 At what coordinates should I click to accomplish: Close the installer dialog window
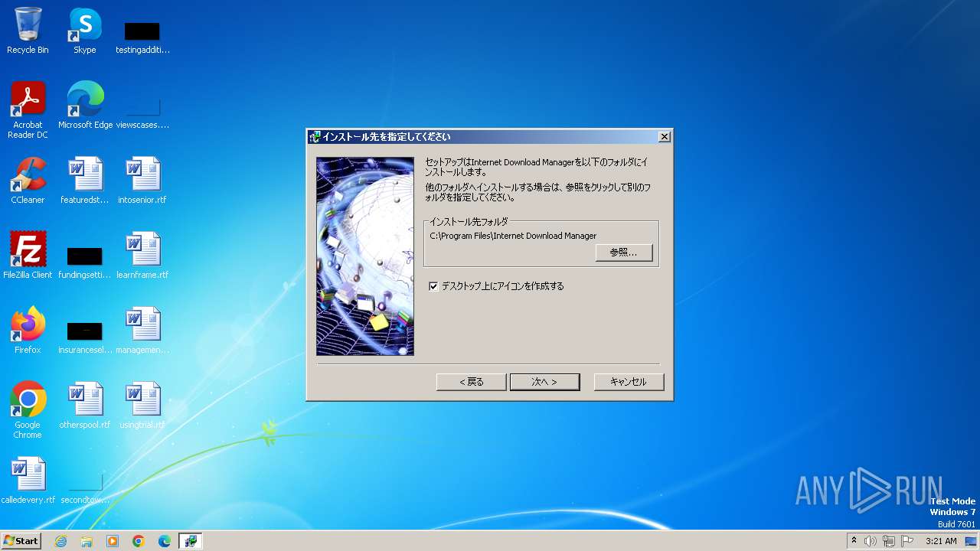(x=664, y=137)
